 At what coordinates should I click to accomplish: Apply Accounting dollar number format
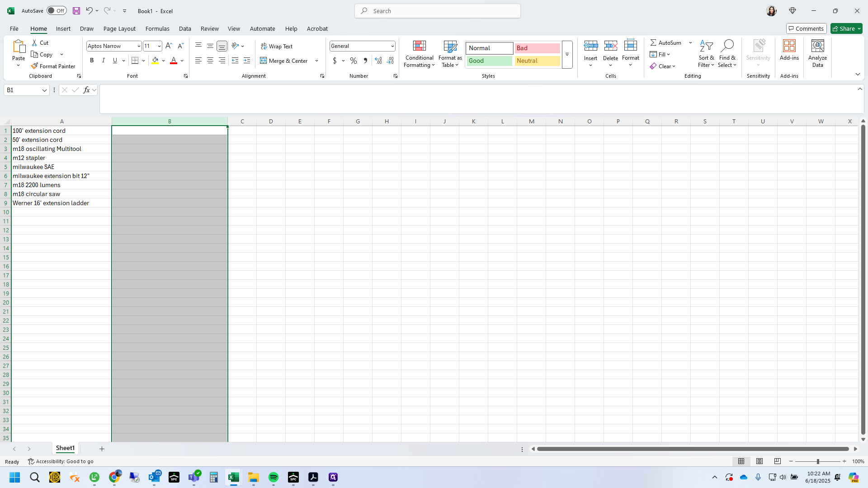[335, 61]
